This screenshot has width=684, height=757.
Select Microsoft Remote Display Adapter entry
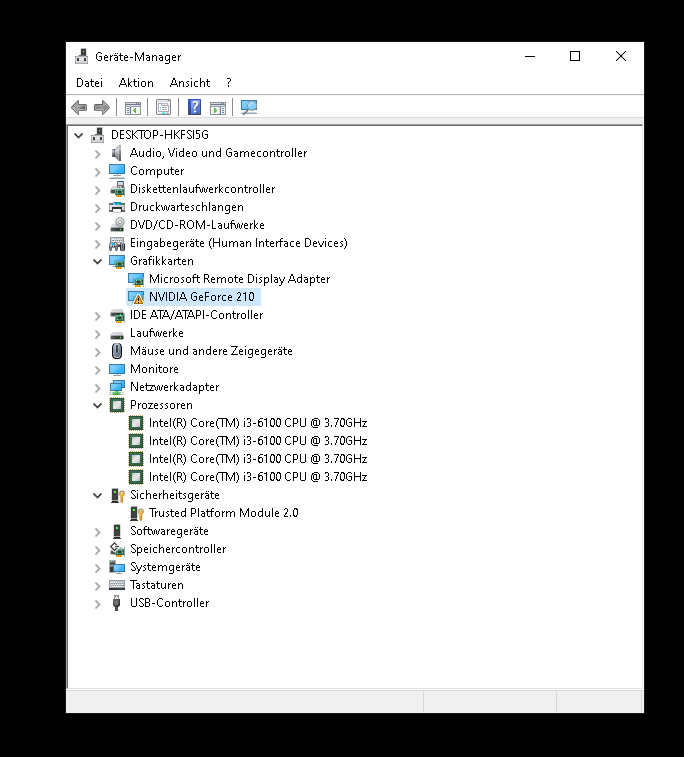point(239,279)
